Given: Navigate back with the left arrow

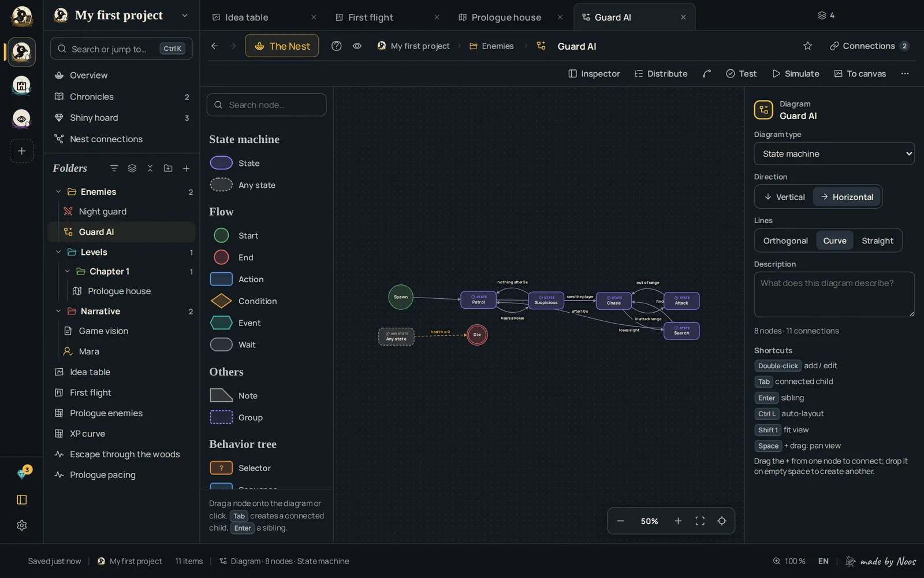Looking at the screenshot, I should tap(214, 46).
